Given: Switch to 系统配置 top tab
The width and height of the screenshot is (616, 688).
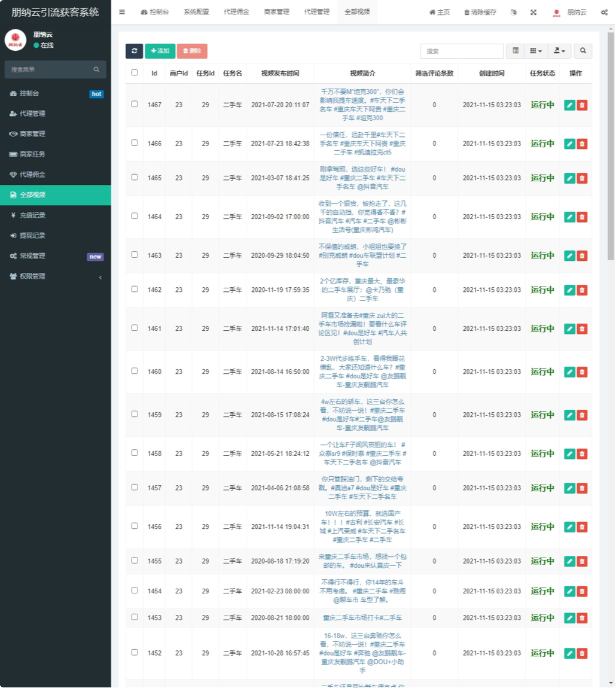Looking at the screenshot, I should coord(196,12).
